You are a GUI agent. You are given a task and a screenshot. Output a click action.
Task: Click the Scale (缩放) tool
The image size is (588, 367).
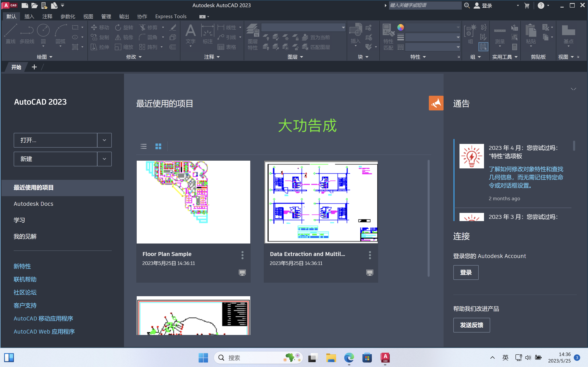click(124, 47)
